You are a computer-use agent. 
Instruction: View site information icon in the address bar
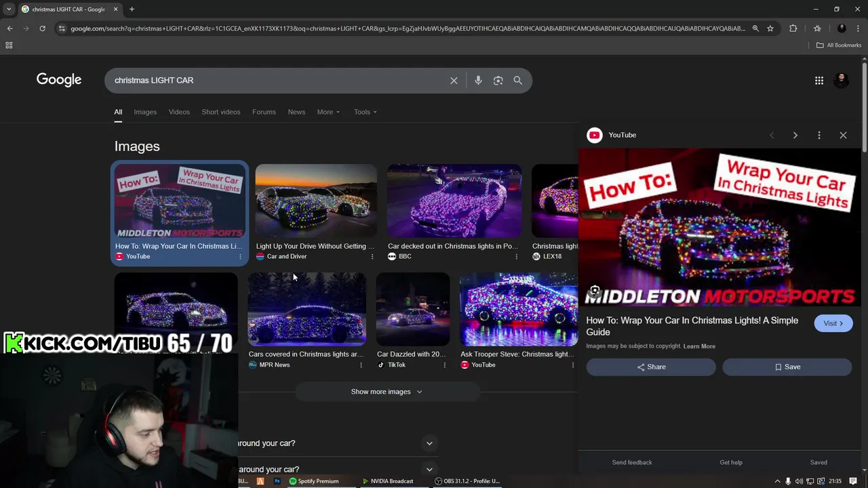(x=62, y=28)
